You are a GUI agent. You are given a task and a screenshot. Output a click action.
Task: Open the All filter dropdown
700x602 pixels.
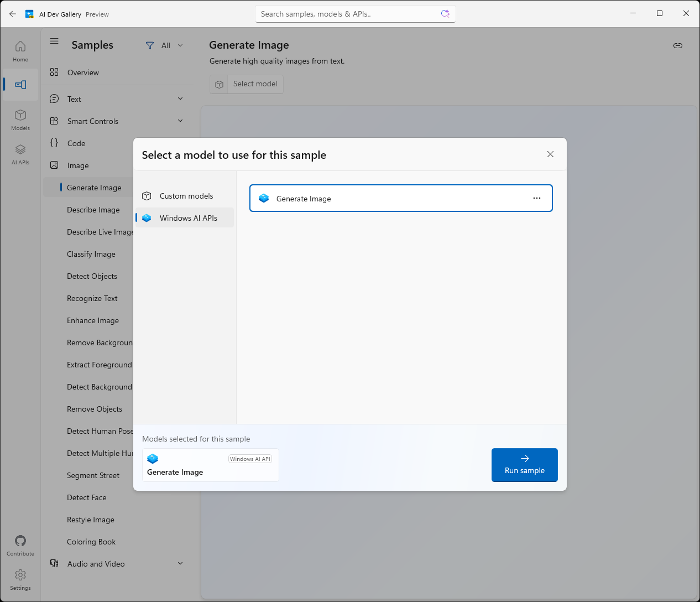pos(164,45)
